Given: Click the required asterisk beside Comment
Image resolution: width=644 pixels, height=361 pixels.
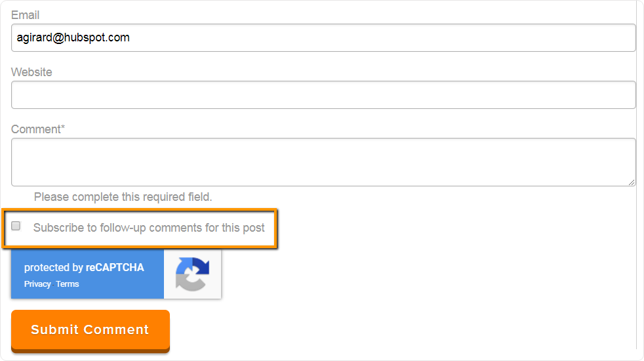Looking at the screenshot, I should (63, 129).
